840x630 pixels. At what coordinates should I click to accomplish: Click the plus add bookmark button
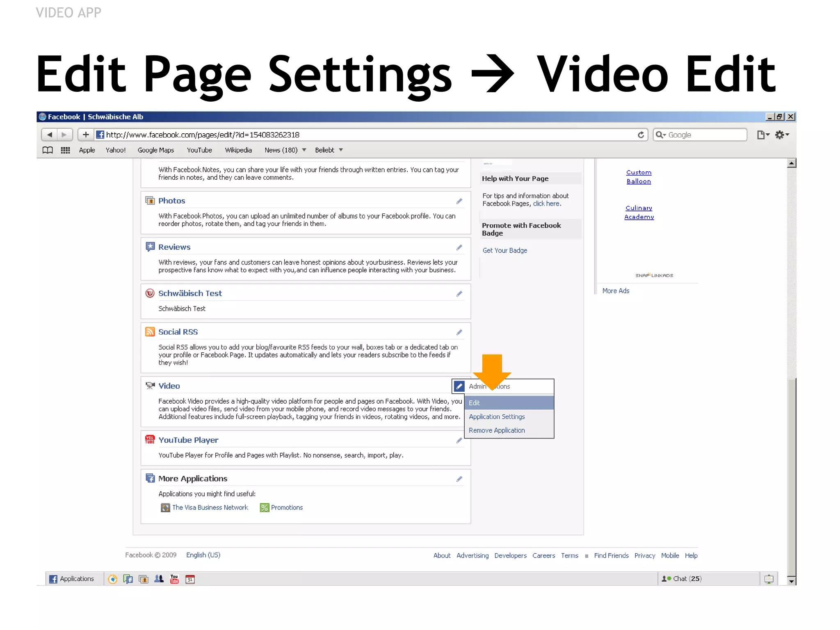coord(86,135)
